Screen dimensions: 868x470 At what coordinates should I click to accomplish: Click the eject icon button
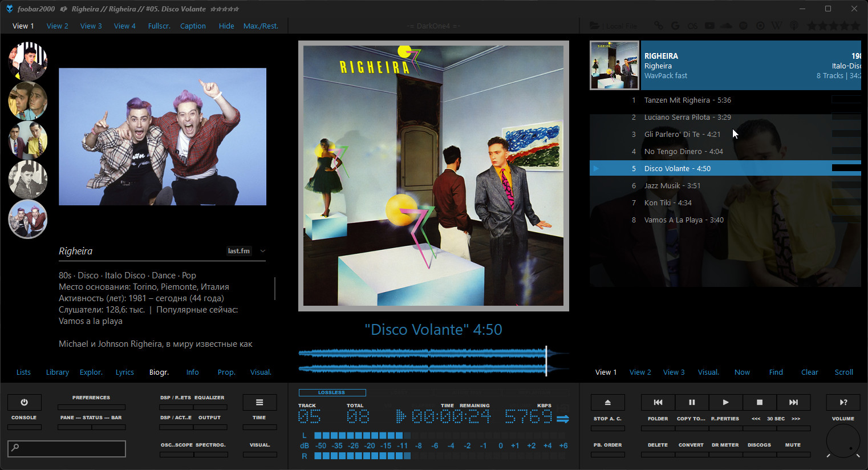[x=607, y=402]
